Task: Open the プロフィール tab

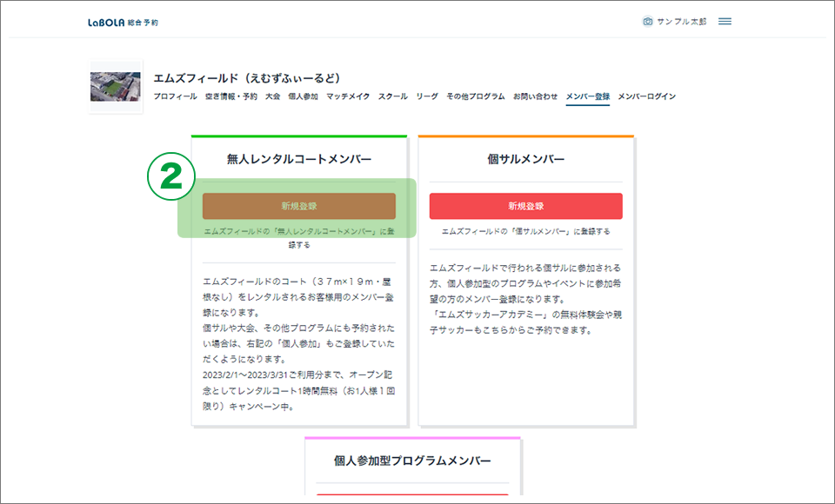Action: click(x=175, y=96)
